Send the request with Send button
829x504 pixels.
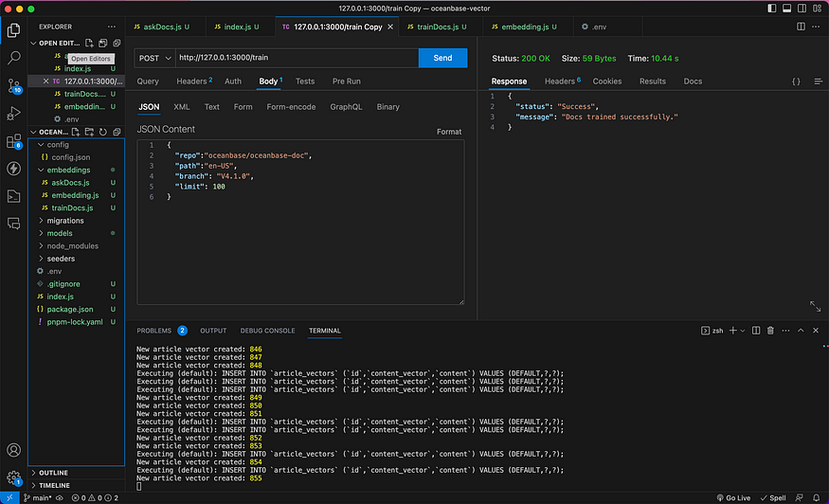tap(442, 58)
